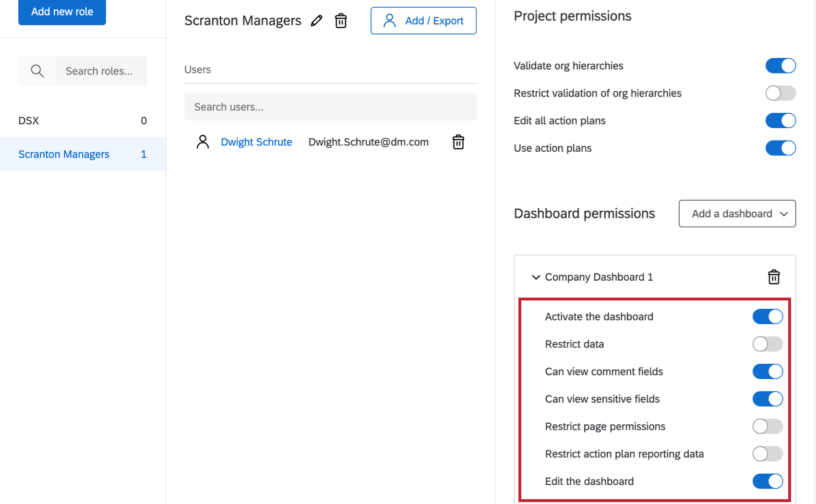Image resolution: width=816 pixels, height=504 pixels.
Task: Click the Add a dashboard chevron arrow
Action: tap(785, 214)
